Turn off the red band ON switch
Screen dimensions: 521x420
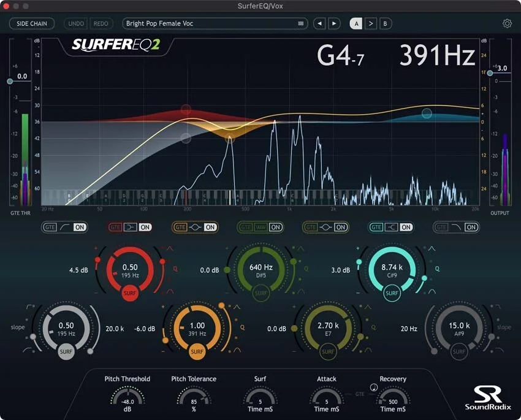coord(145,227)
